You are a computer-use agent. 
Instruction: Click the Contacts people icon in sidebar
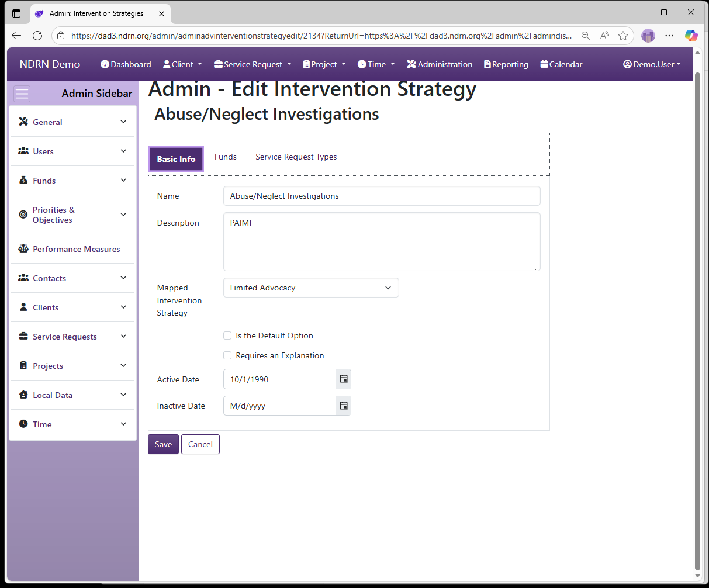23,278
